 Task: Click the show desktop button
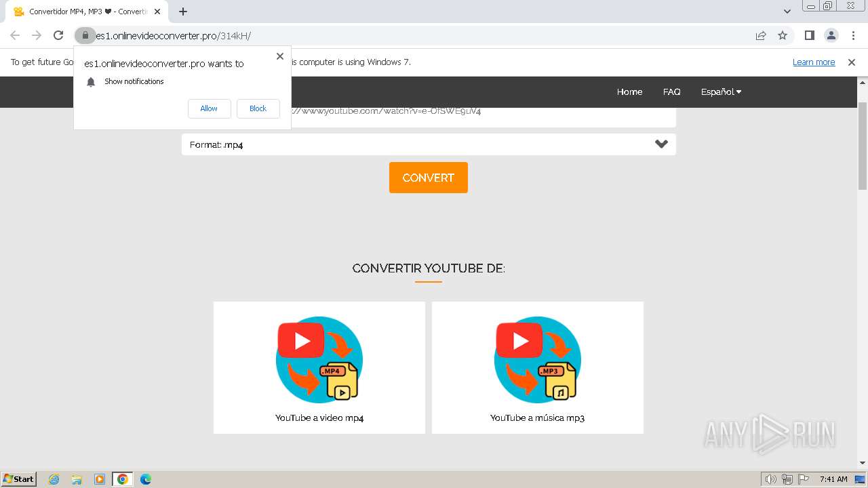861,479
